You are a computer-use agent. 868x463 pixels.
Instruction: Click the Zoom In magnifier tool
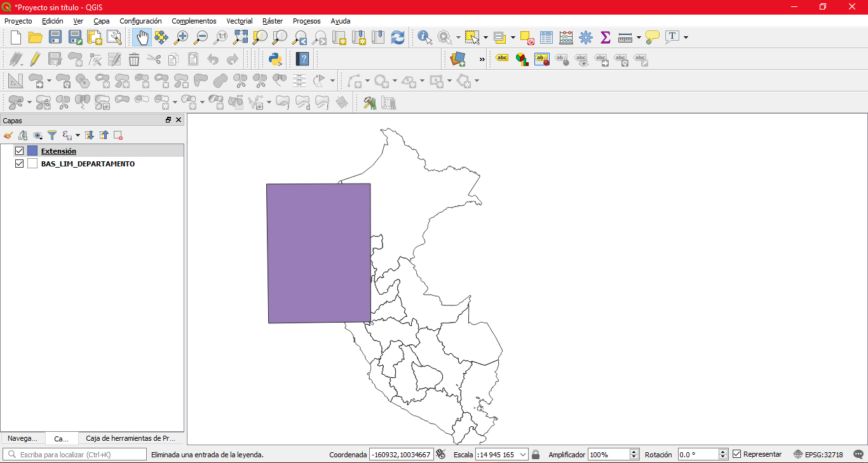(x=181, y=37)
